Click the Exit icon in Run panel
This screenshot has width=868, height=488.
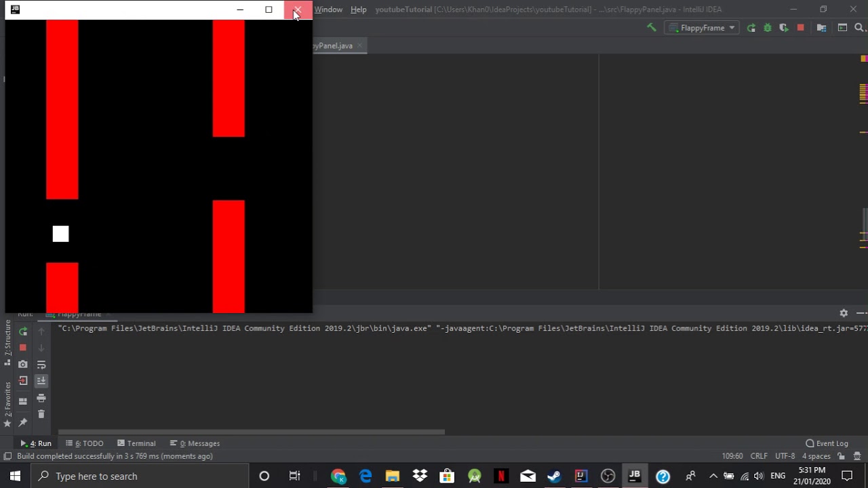coord(23,381)
